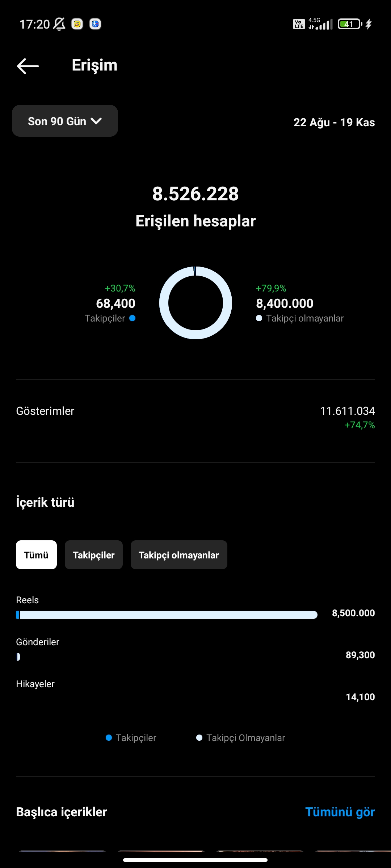Tap the charging bolt icon
This screenshot has width=391, height=868.
click(369, 24)
